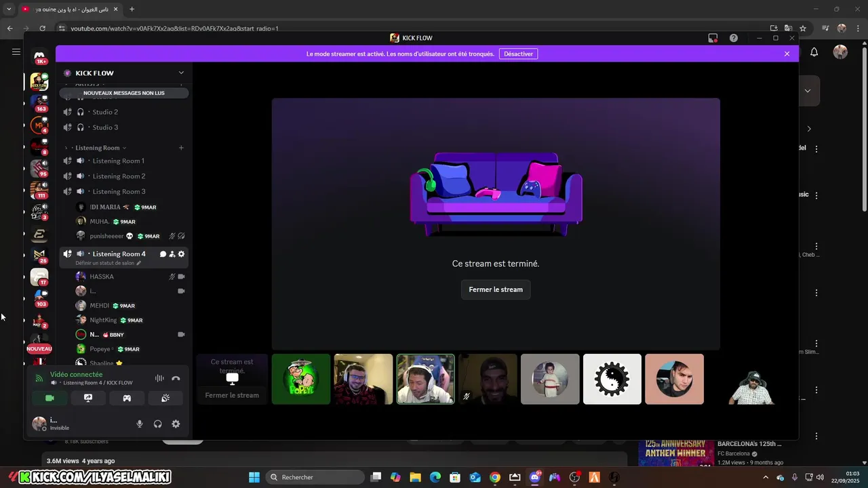Click Fermer le stream on small tile
This screenshot has height=488, width=868.
232,395
